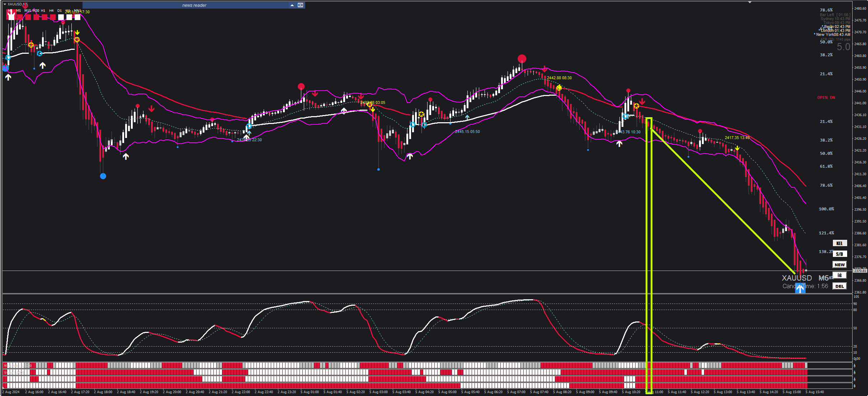
Task: Click the red dot above 01:00 peak
Action: [x=301, y=86]
